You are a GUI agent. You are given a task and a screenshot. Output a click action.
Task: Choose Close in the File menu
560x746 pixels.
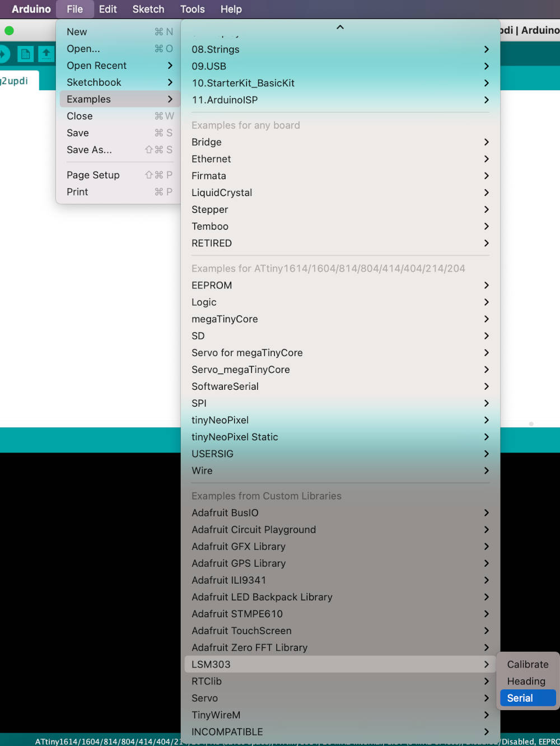pyautogui.click(x=120, y=116)
